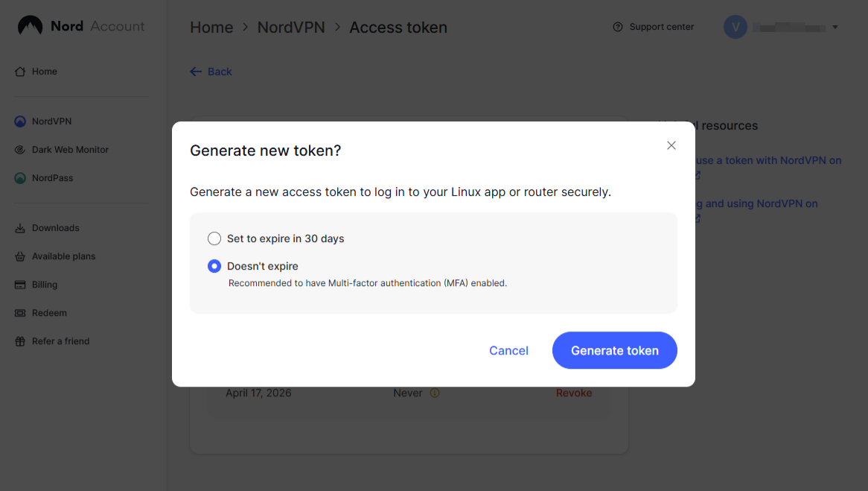Screen dimensions: 868x491
Task: Click the Support center question mark icon
Action: (x=618, y=26)
